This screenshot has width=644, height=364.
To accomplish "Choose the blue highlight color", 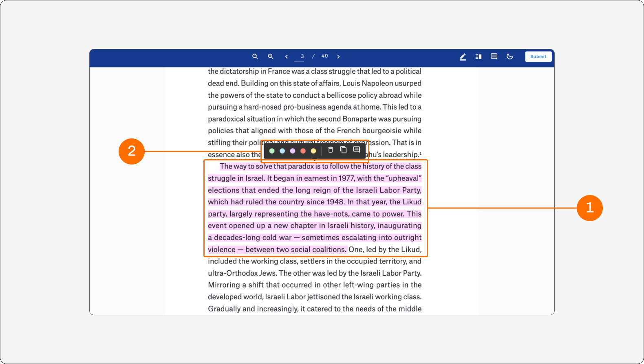I will [x=282, y=151].
